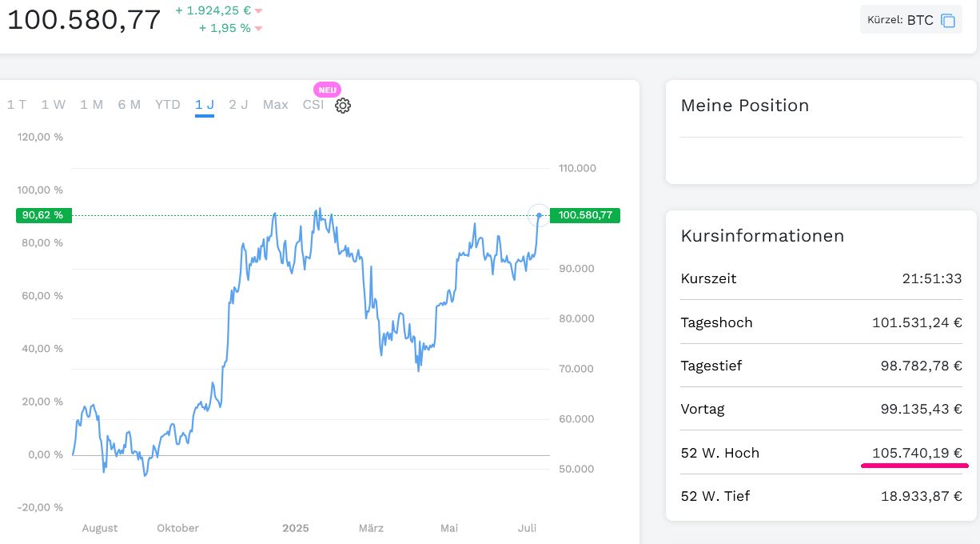The image size is (980, 544).
Task: Select the 1 W timeframe
Action: click(x=54, y=105)
